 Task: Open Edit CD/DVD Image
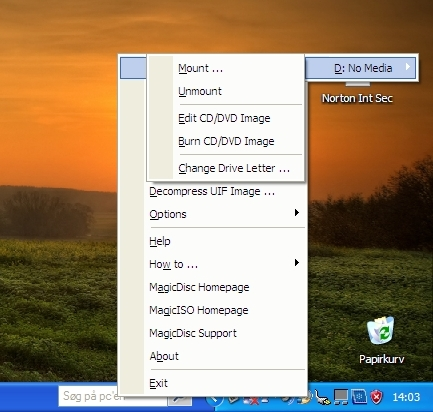226,118
